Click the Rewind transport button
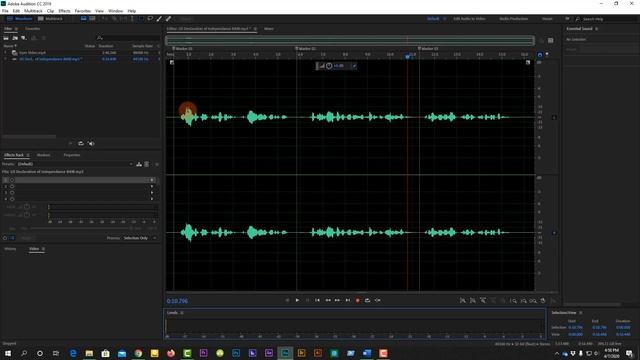Viewport: 640px width, 360px height. (328, 300)
